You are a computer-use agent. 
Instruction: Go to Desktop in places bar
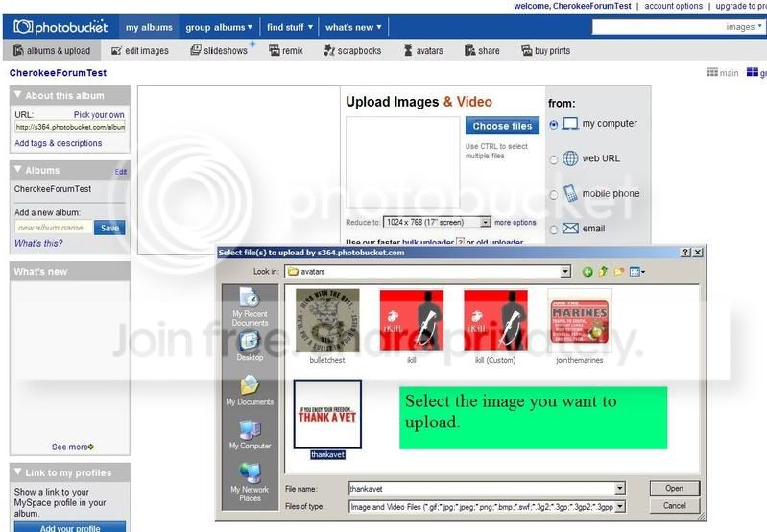[x=250, y=347]
